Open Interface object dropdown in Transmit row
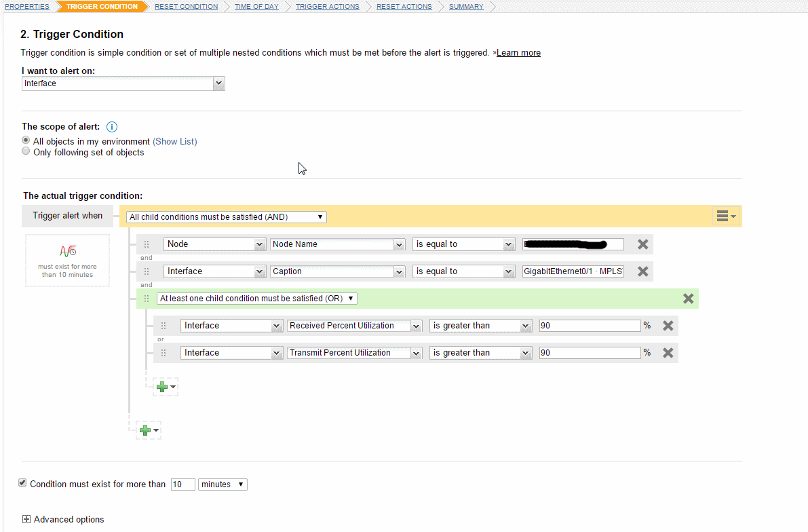The image size is (808, 532). [x=231, y=353]
